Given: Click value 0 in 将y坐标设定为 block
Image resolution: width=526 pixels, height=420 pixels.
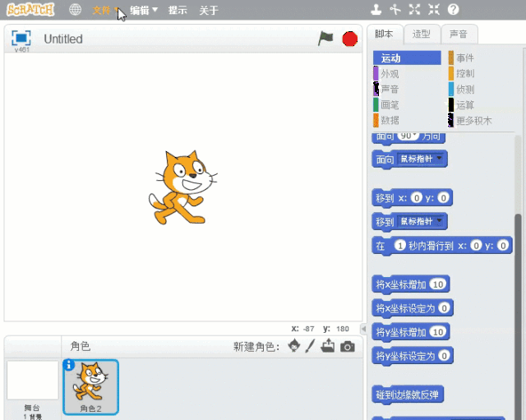Looking at the screenshot, I should click(x=444, y=356).
